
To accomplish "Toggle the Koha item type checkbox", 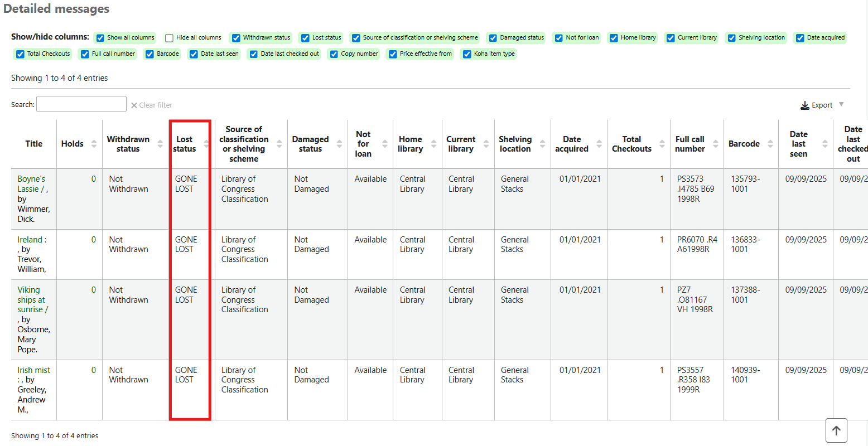I will 467,54.
